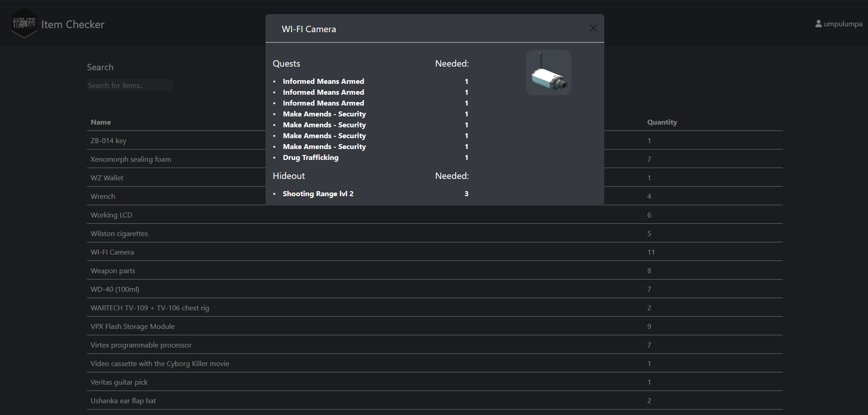
Task: Select the Shooting Range lvl 2 entry
Action: point(318,194)
